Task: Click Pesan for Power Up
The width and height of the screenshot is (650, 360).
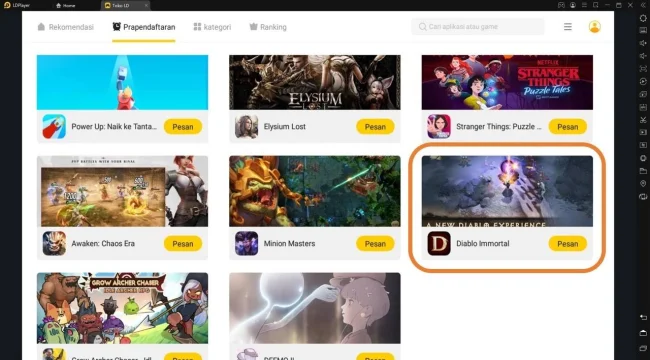Action: 183,127
